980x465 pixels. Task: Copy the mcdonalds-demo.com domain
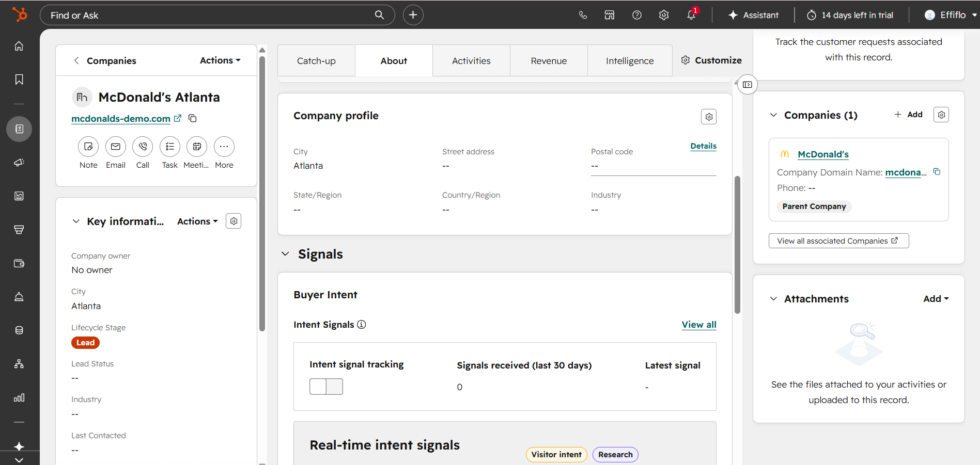click(193, 118)
